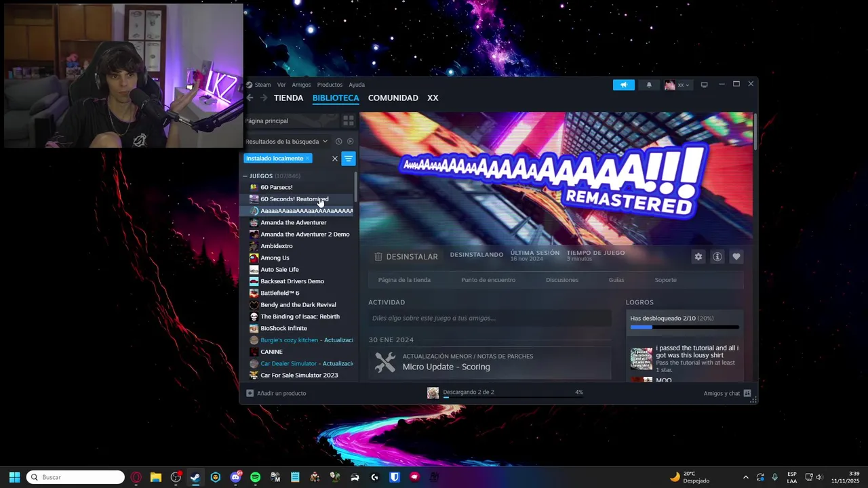Open the collections grid view icon
This screenshot has height=488, width=868.
pos(348,121)
